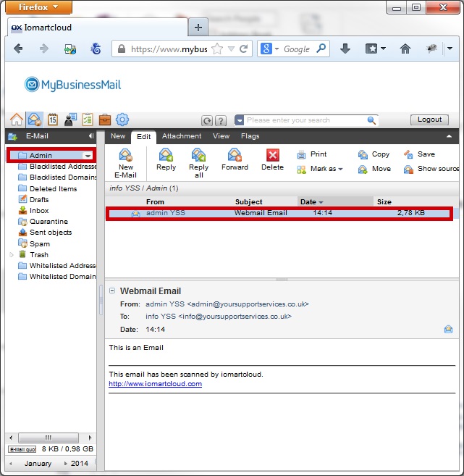Click the Logout button
Screen dimensions: 464x476
click(x=429, y=120)
